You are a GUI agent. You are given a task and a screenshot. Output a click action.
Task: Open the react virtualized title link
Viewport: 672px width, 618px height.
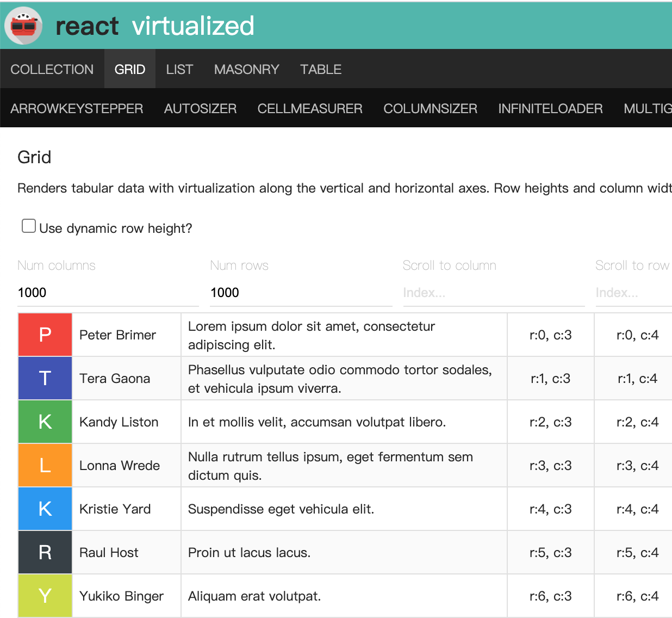click(x=155, y=26)
